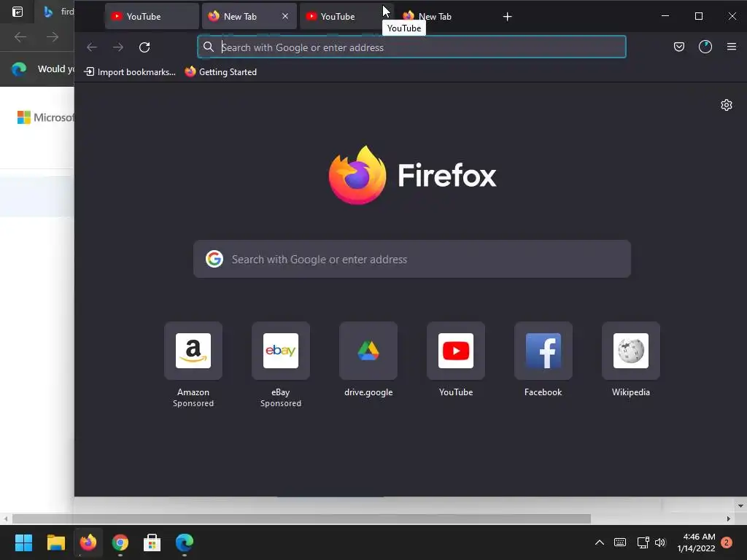747x560 pixels.
Task: Go forward using Firefox forward arrow
Action: click(118, 47)
